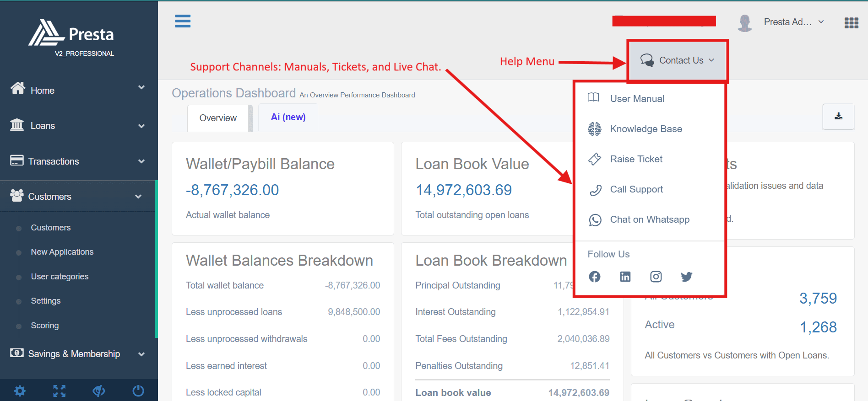The width and height of the screenshot is (868, 401).
Task: Expand the Transactions menu chevron
Action: click(x=141, y=161)
